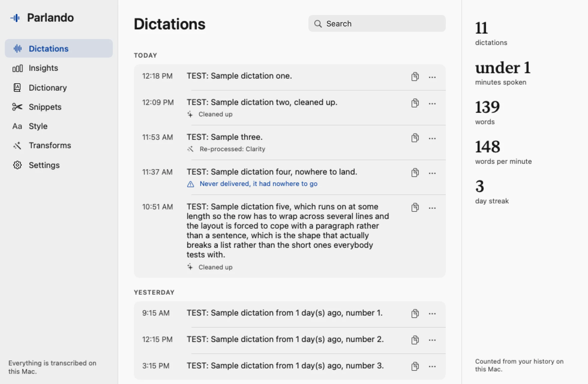Copy the 12:18 PM dictation text
Image resolution: width=588 pixels, height=384 pixels.
point(415,76)
